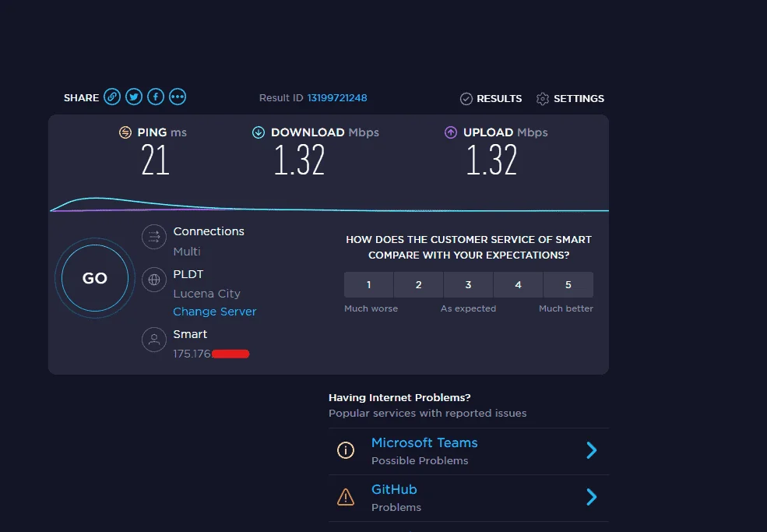Click the Smart provider name
Viewport: 767px width, 532px height.
190,334
